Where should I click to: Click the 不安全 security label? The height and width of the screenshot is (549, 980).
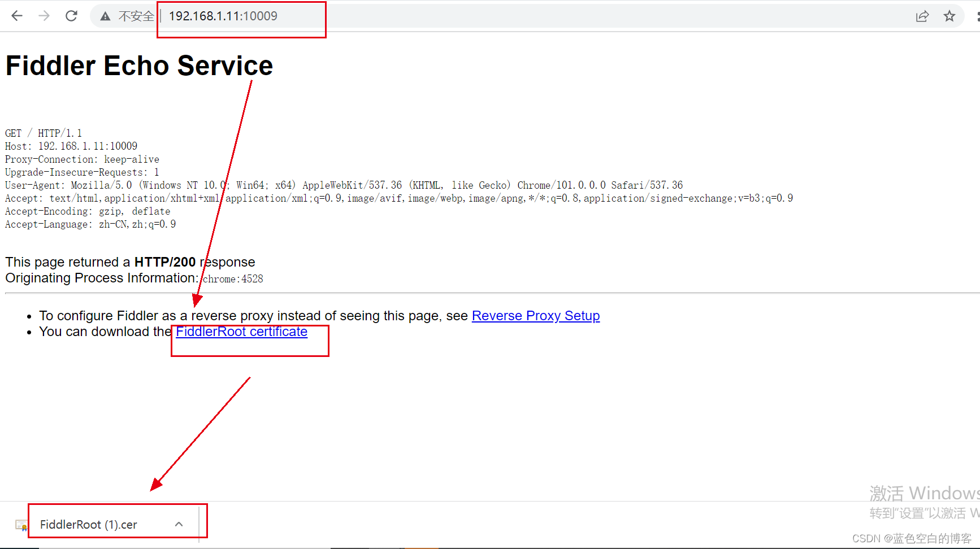(136, 16)
